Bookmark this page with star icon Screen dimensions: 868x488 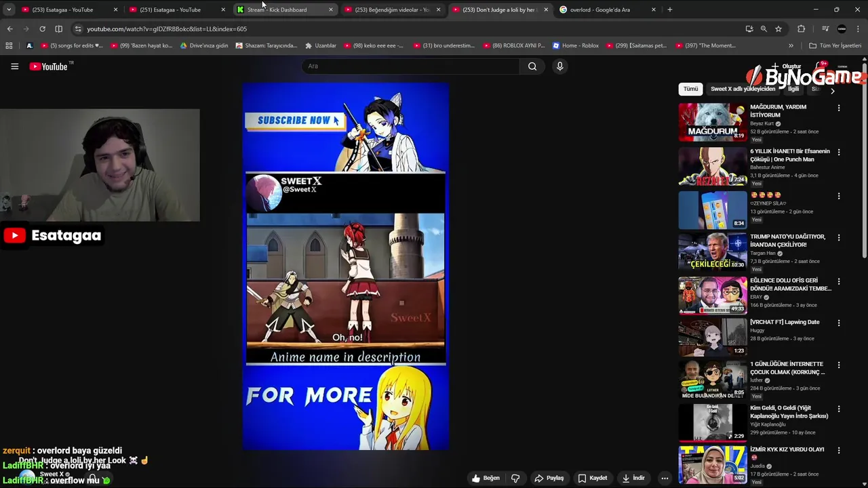tap(778, 28)
